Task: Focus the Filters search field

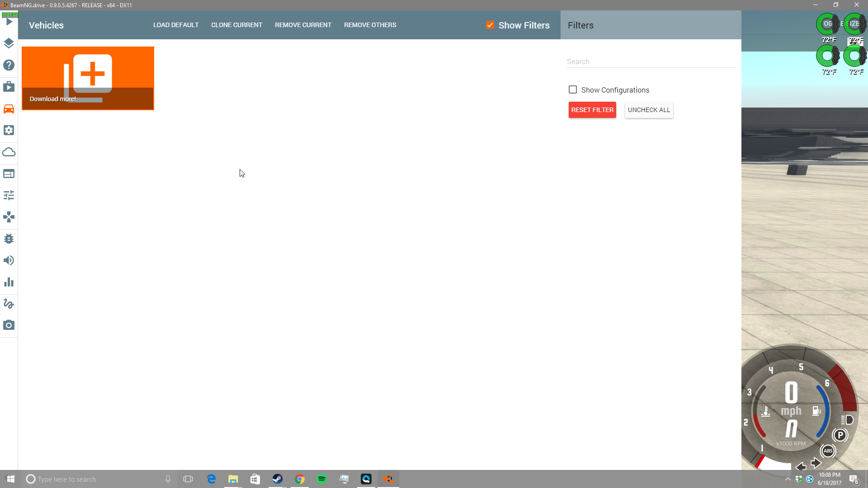Action: 651,61
